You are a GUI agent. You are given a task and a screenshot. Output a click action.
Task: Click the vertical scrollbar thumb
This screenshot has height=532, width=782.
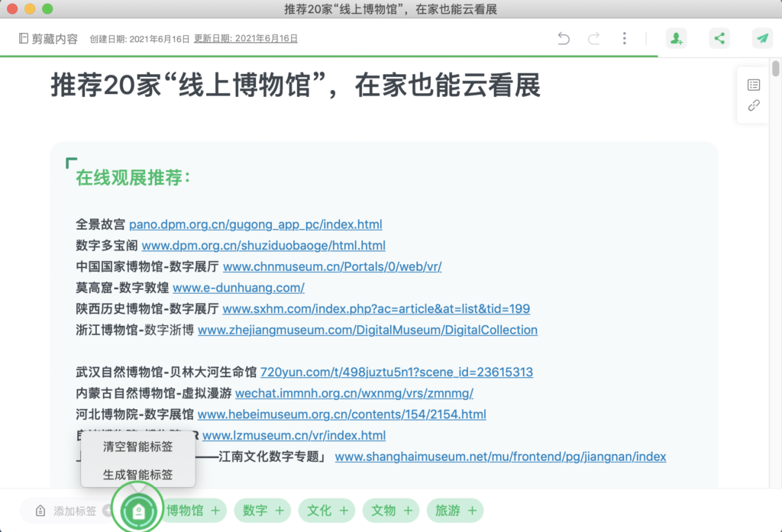click(x=776, y=68)
